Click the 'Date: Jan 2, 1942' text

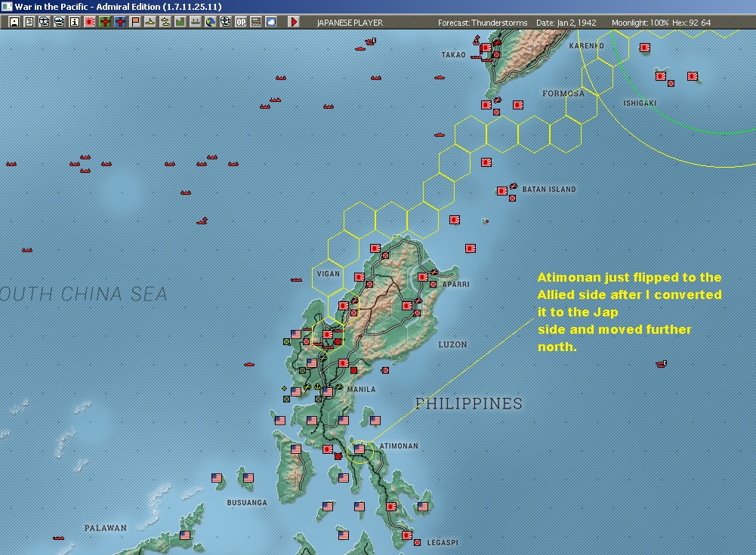[x=566, y=23]
